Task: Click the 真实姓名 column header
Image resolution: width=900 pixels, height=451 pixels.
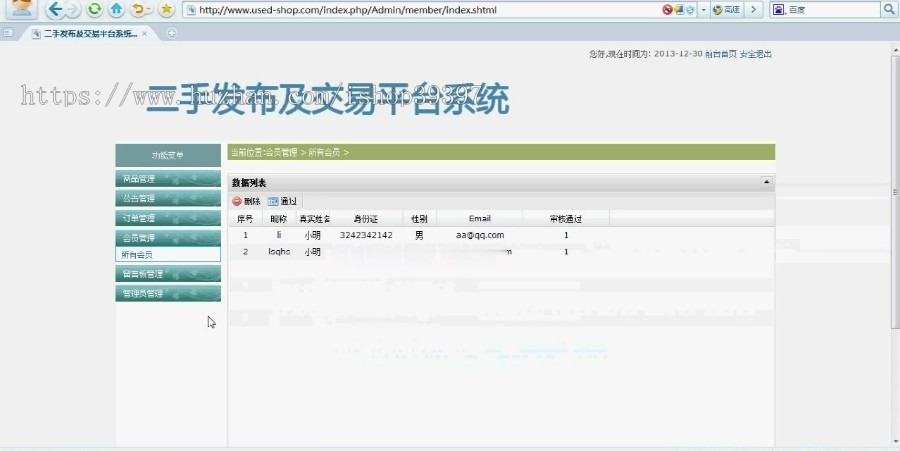Action: [x=313, y=219]
